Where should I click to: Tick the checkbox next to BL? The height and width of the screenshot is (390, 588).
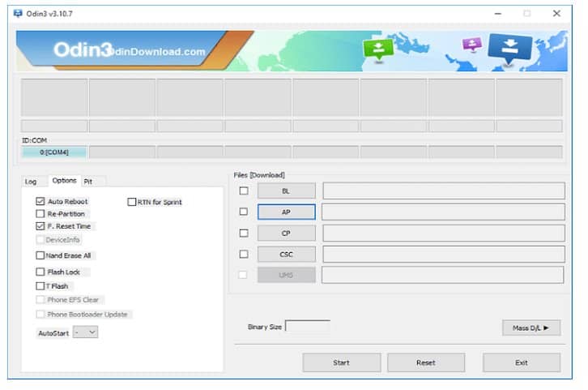(244, 191)
